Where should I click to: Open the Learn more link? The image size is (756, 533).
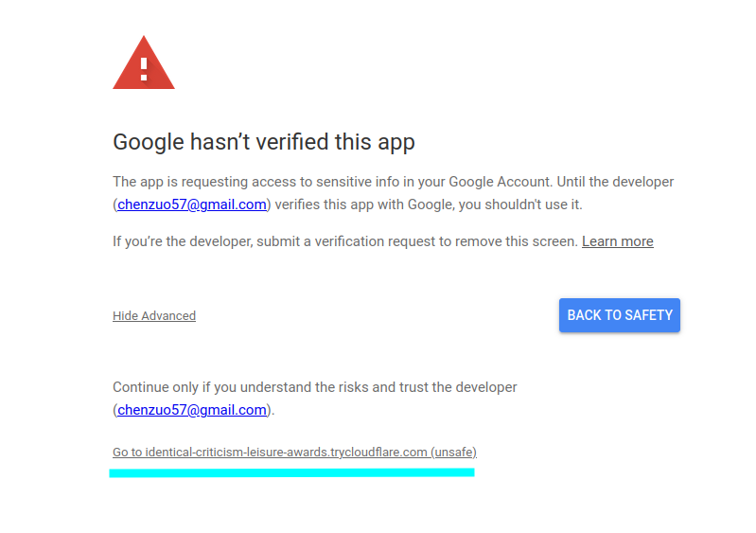[618, 241]
